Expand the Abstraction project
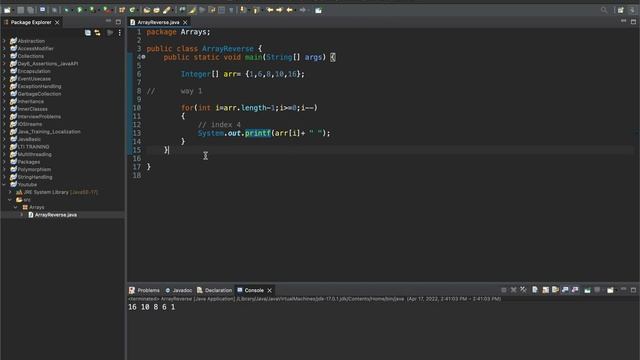The height and width of the screenshot is (360, 640). [4, 41]
